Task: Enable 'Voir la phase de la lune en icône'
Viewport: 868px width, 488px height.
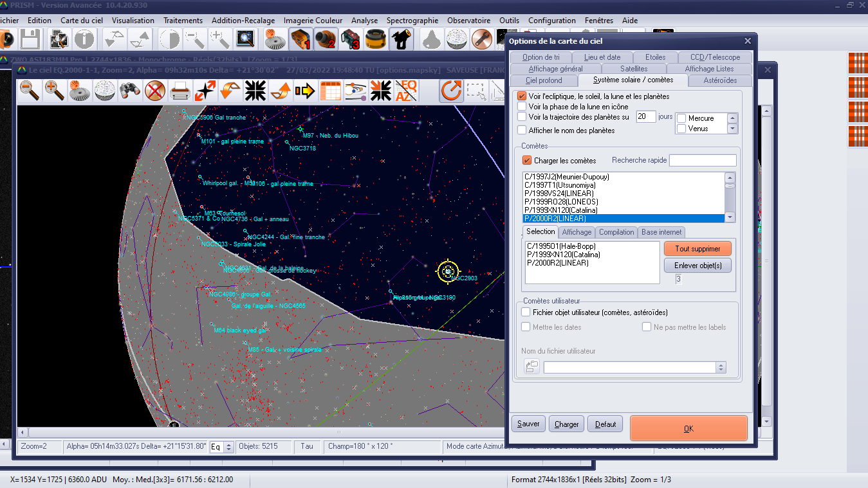Action: [x=522, y=107]
